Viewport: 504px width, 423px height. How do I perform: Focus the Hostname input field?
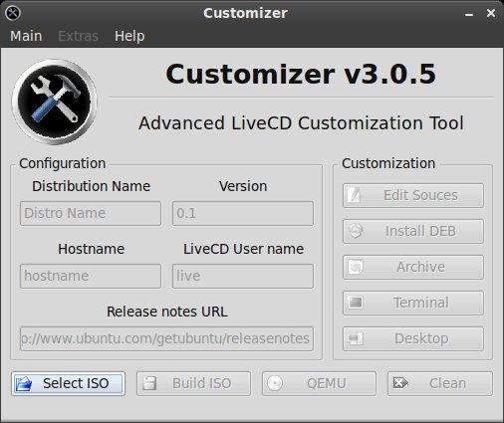tap(91, 276)
